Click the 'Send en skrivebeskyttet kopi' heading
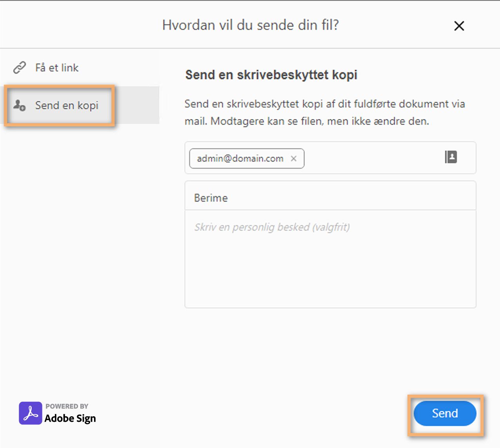The height and width of the screenshot is (448, 500). pos(270,75)
